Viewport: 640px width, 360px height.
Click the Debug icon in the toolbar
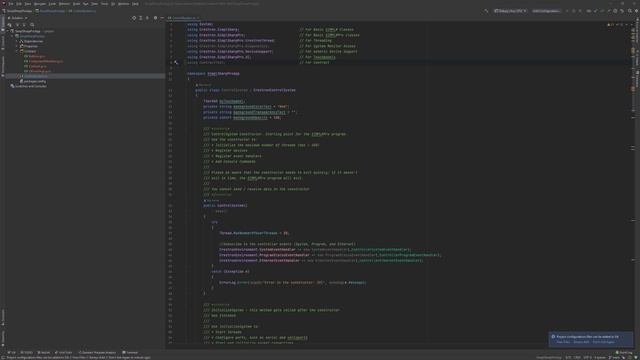(573, 11)
